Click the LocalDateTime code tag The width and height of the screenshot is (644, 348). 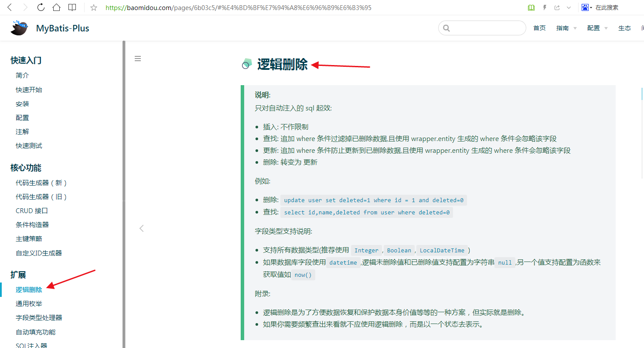coord(442,251)
